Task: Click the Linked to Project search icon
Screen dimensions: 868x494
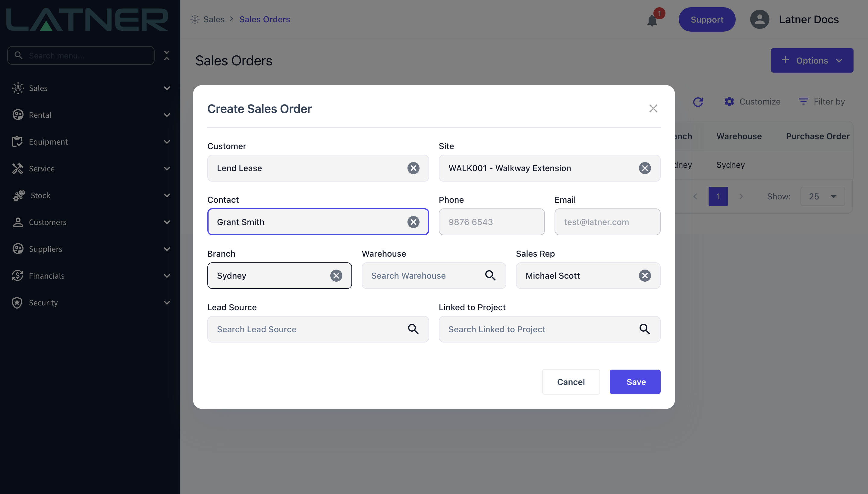Action: tap(645, 329)
